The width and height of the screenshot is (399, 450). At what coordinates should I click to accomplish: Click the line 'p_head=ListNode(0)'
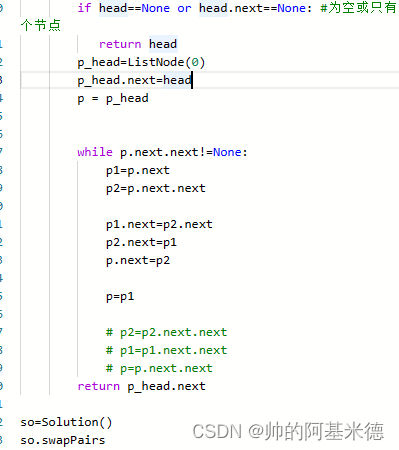coord(141,62)
